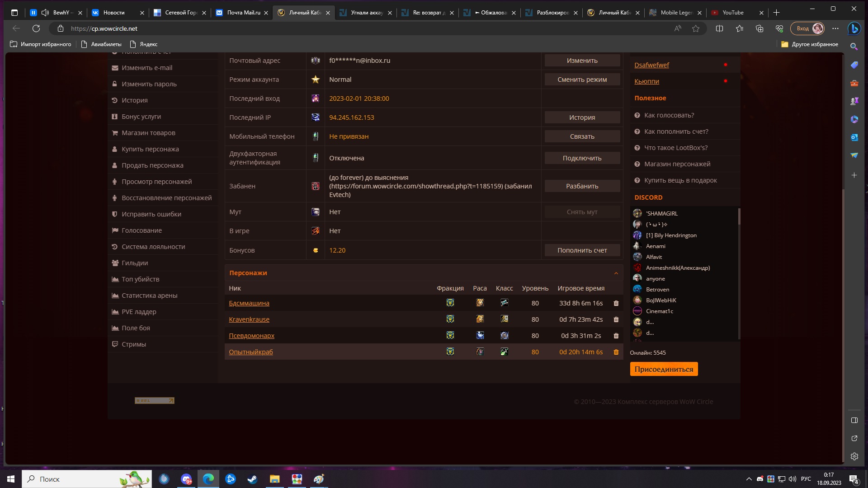Click trash icon next to Опытныйкраб

(x=616, y=352)
